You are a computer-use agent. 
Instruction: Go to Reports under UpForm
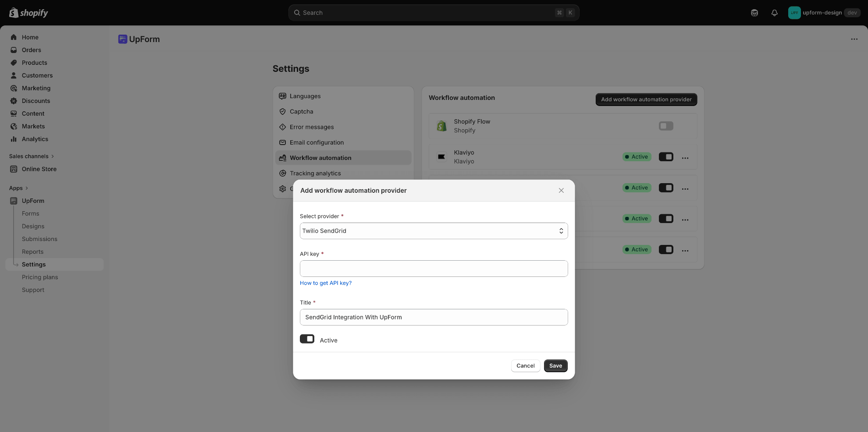(x=33, y=252)
